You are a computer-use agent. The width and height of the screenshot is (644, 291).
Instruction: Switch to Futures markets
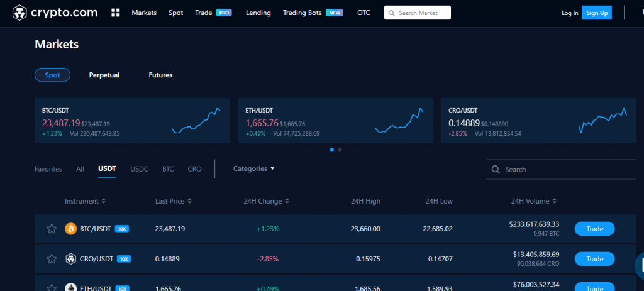pyautogui.click(x=160, y=75)
